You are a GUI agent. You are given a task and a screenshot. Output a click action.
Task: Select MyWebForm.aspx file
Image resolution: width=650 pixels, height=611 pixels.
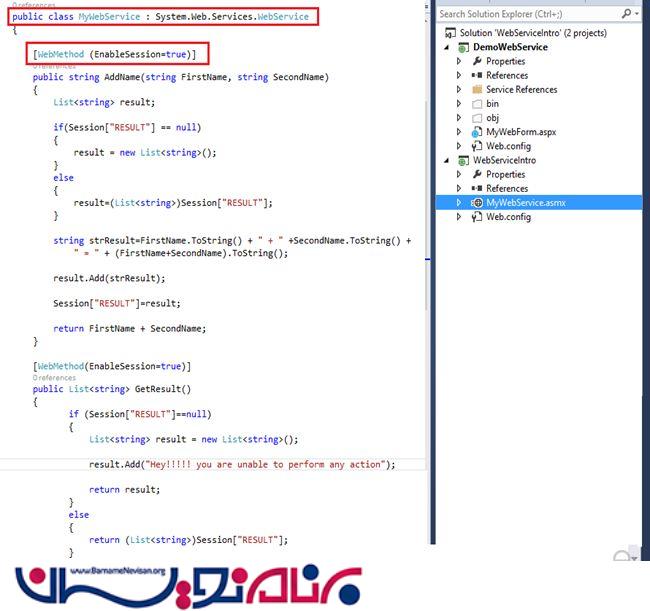pos(521,132)
